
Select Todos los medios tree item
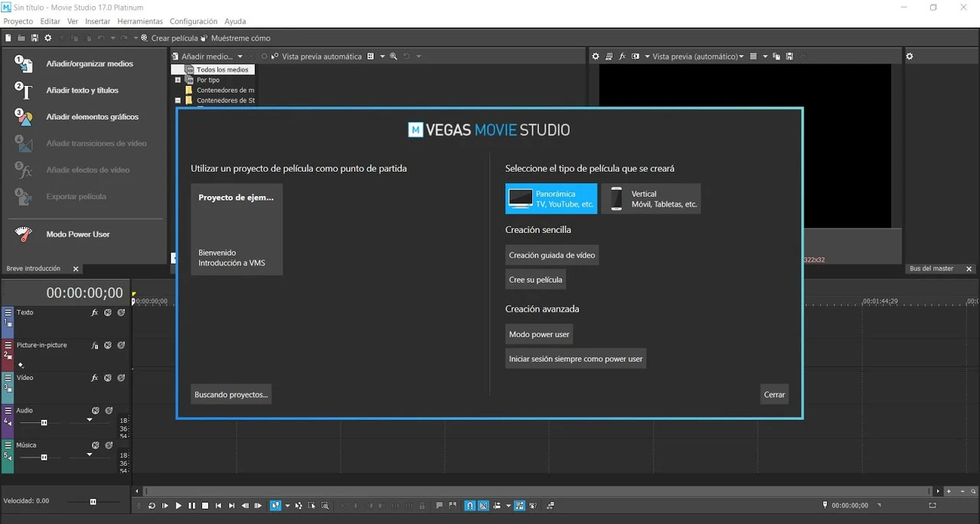point(222,70)
